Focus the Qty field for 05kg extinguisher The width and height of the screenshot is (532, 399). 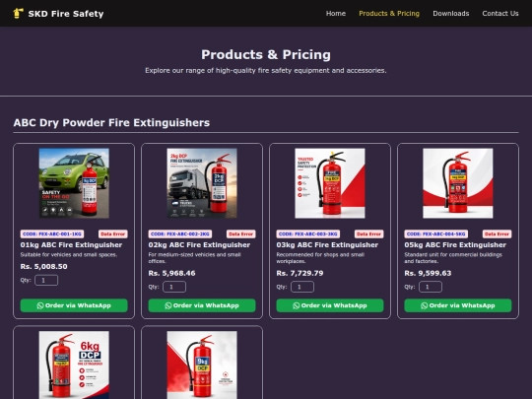click(x=430, y=287)
